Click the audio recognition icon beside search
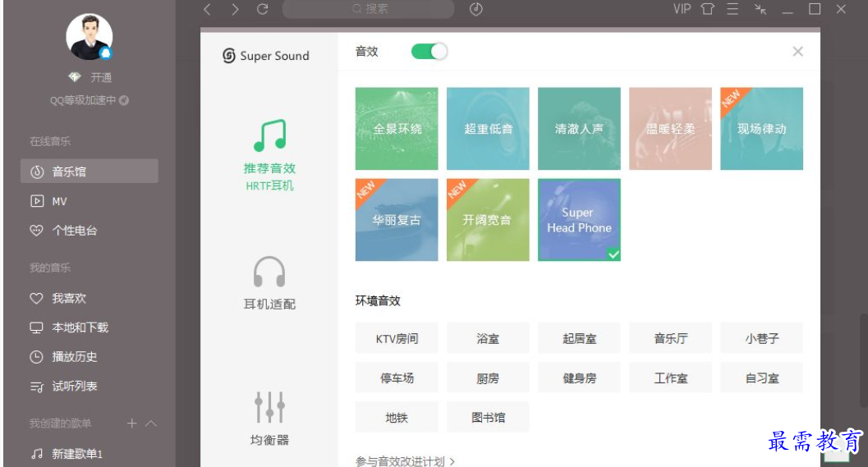This screenshot has height=467, width=868. [x=476, y=9]
